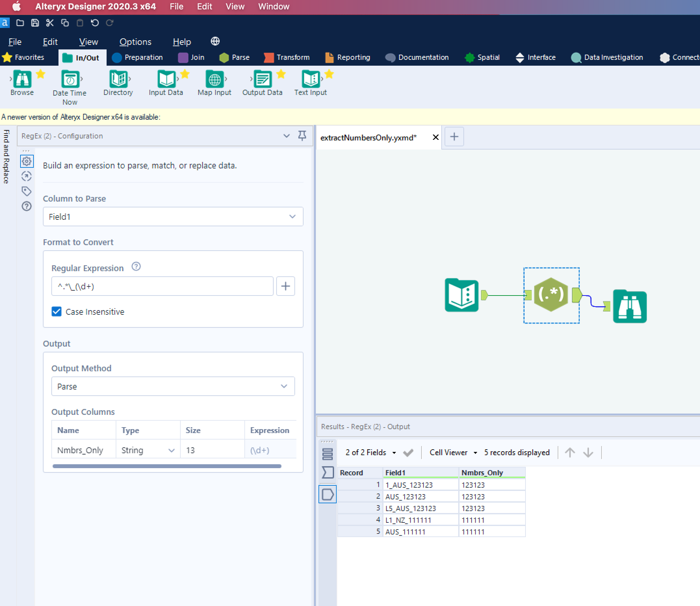700x606 pixels.
Task: Click the Browse binoculars tool on canvas
Action: point(629,307)
